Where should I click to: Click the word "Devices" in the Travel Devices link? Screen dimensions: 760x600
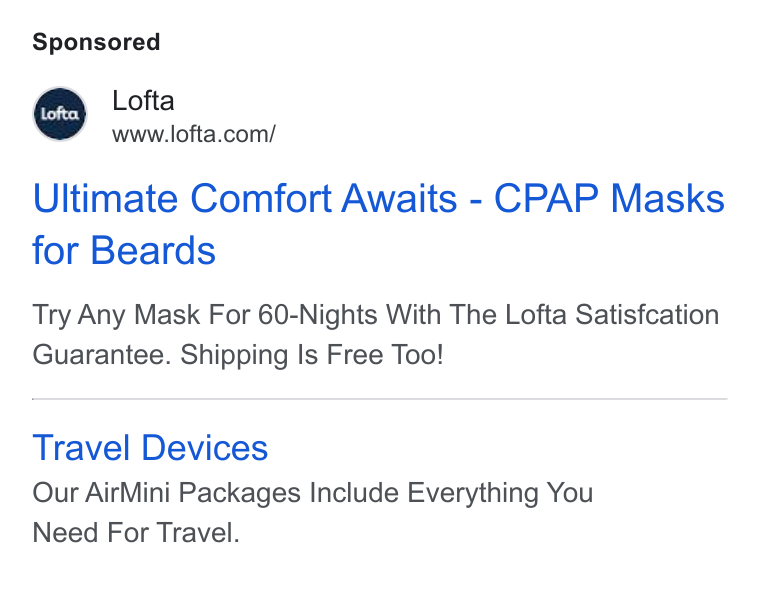205,447
